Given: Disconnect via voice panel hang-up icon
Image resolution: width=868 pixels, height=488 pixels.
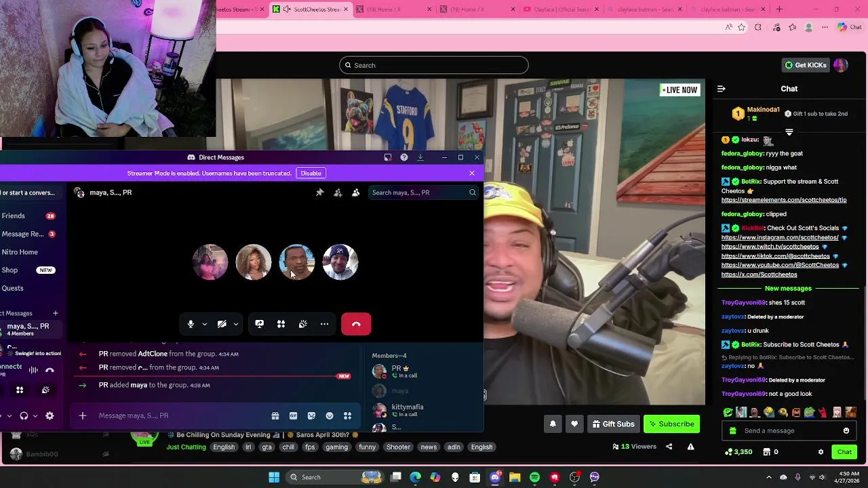Looking at the screenshot, I should [x=50, y=370].
